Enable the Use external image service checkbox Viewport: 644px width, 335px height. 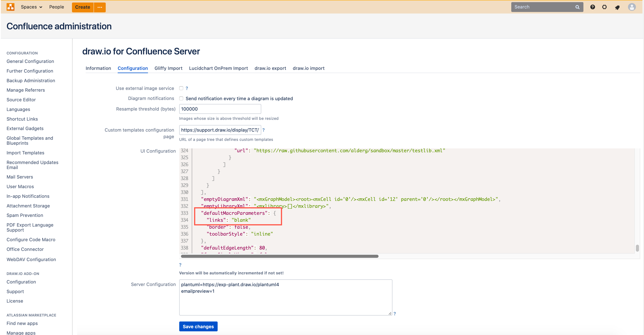(181, 88)
